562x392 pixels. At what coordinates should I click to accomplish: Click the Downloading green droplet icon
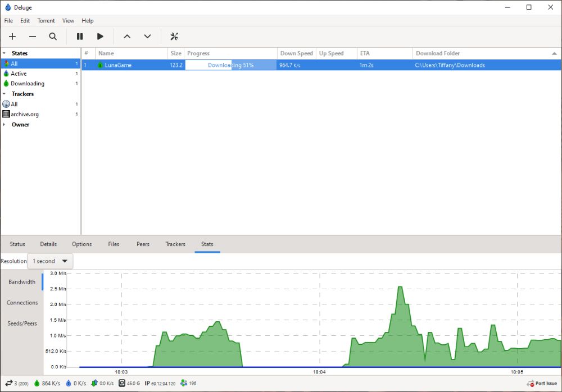click(6, 83)
